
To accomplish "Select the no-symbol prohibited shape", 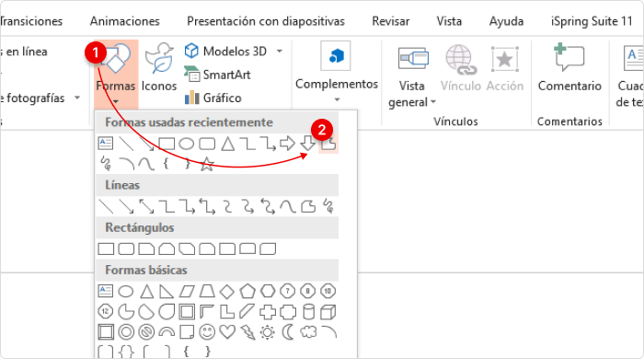I will (146, 332).
